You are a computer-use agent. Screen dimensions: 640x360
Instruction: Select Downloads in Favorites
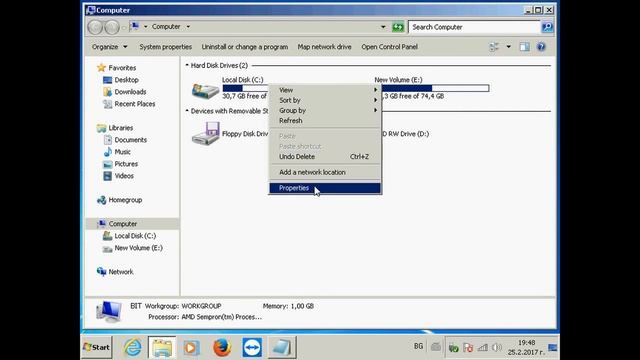130,92
